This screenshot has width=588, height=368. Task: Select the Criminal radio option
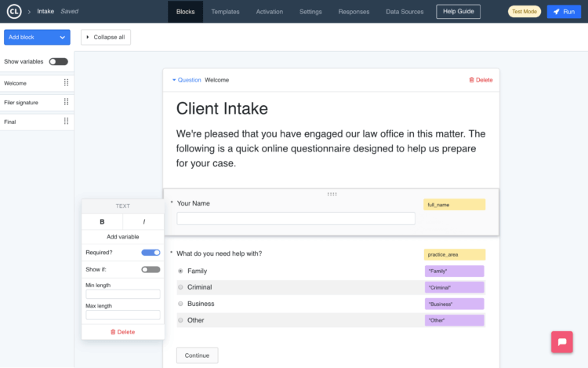181,287
